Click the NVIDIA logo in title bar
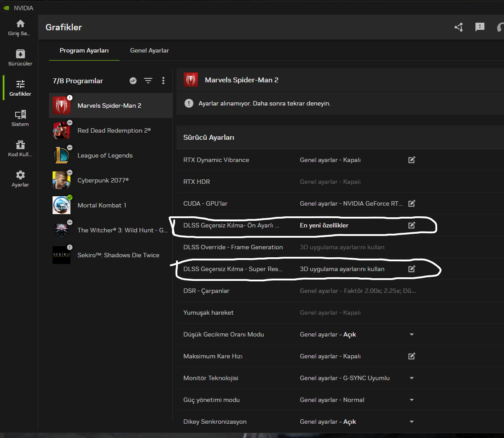504x438 pixels. 6,8
